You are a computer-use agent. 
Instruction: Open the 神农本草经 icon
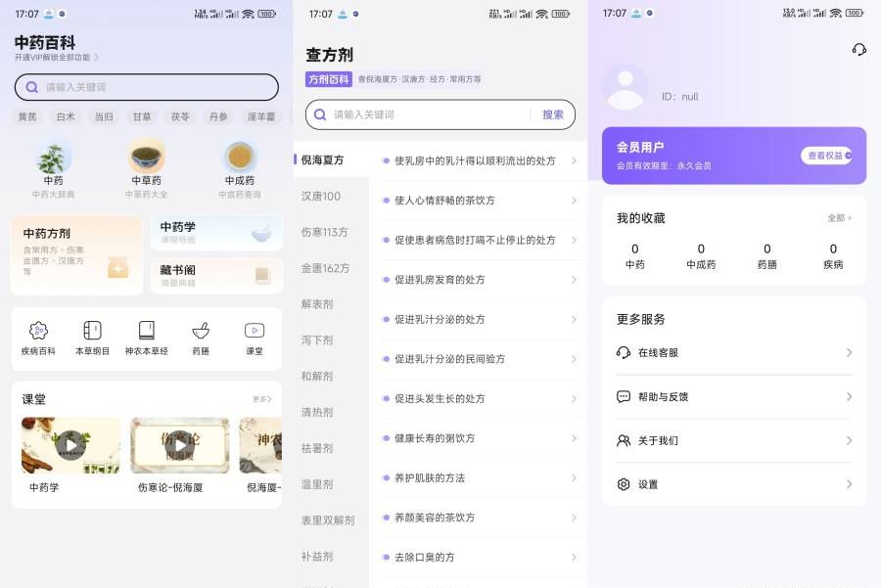[x=146, y=331]
